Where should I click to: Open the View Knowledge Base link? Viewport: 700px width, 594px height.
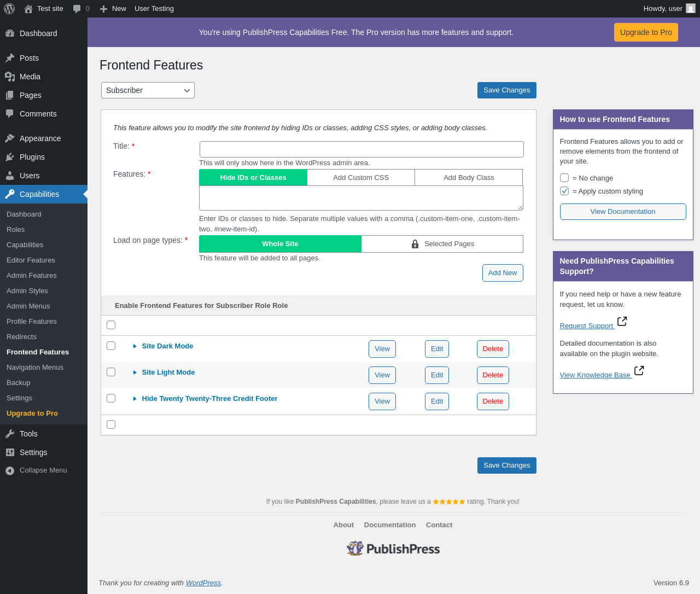coord(596,375)
